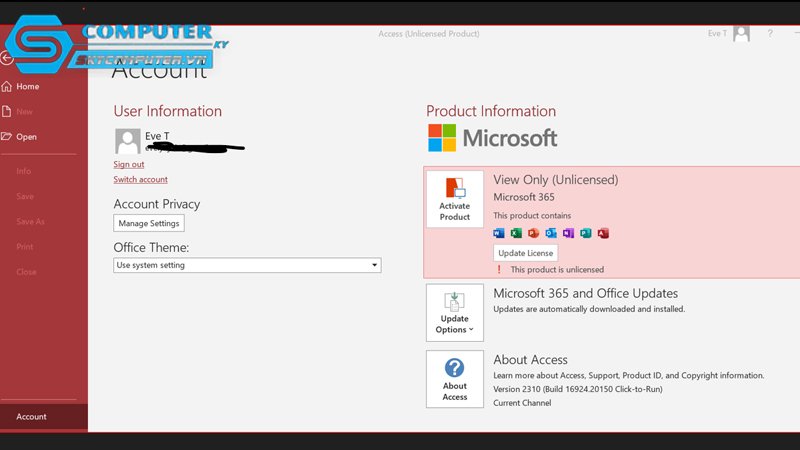Click 'View Only (Unlicensed)' heading
Screen dimensions: 800x450
coord(556,180)
